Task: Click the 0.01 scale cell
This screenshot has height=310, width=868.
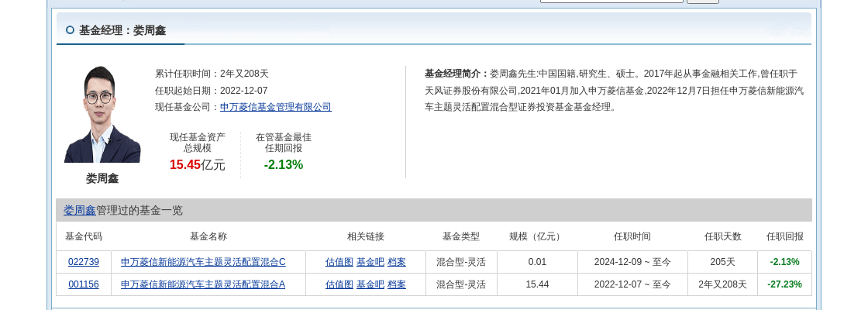Action: (537, 262)
